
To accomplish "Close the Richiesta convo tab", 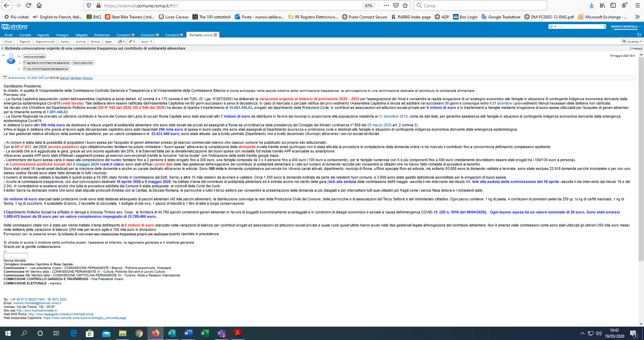I will pos(215,35).
